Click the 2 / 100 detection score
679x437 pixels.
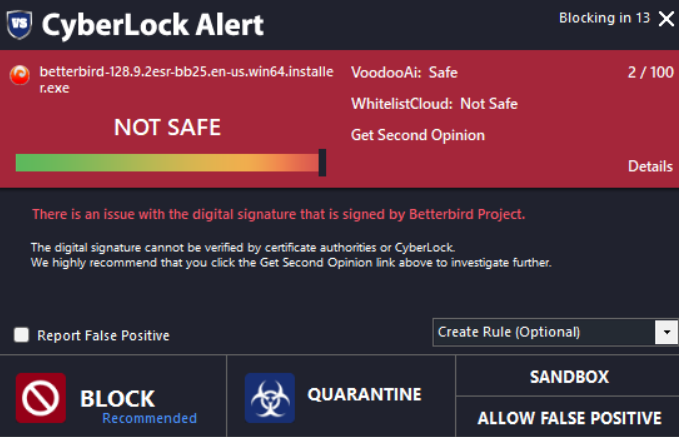pos(651,72)
